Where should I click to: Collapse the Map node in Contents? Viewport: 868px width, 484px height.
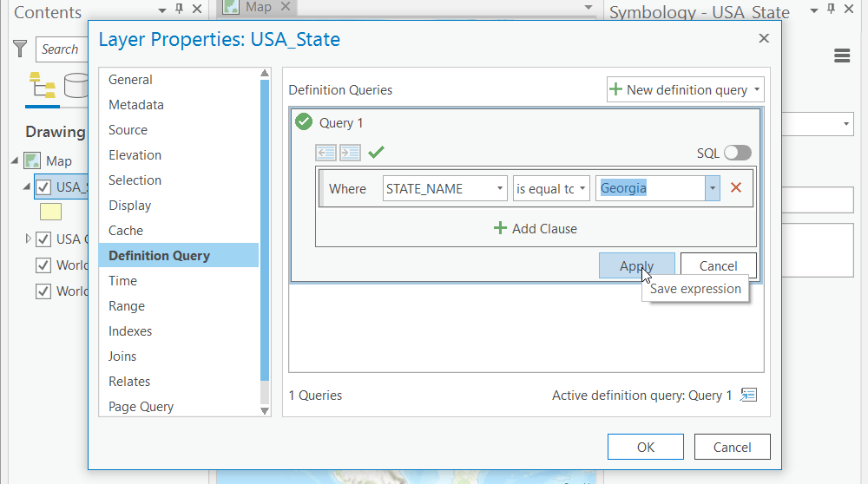15,161
